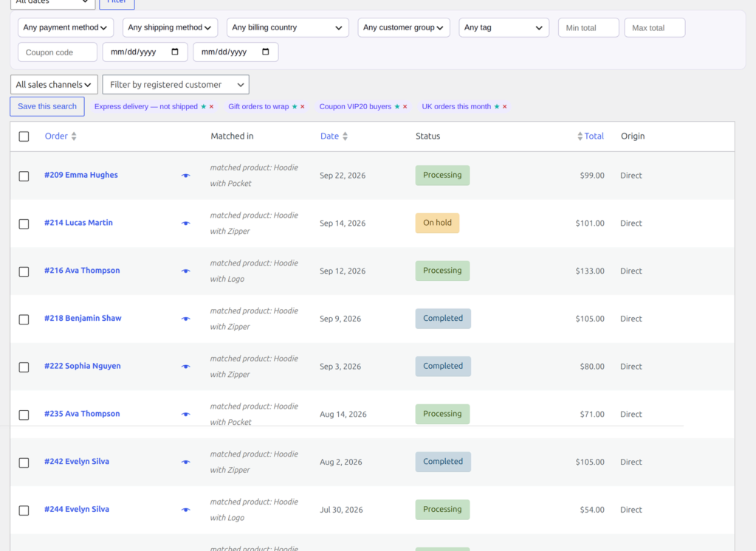Viewport: 756px width, 551px height.
Task: Open order #222 Sophia Nguyen link
Action: click(83, 366)
